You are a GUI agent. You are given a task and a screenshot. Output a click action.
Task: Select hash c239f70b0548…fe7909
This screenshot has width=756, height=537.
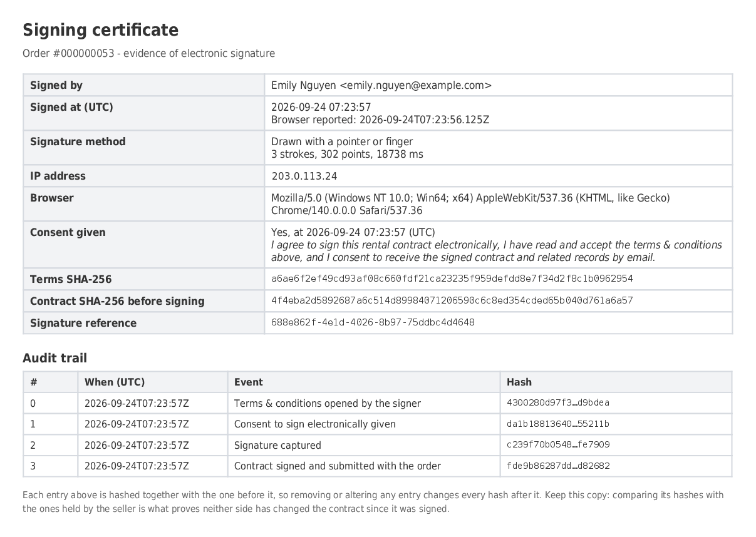coord(558,445)
